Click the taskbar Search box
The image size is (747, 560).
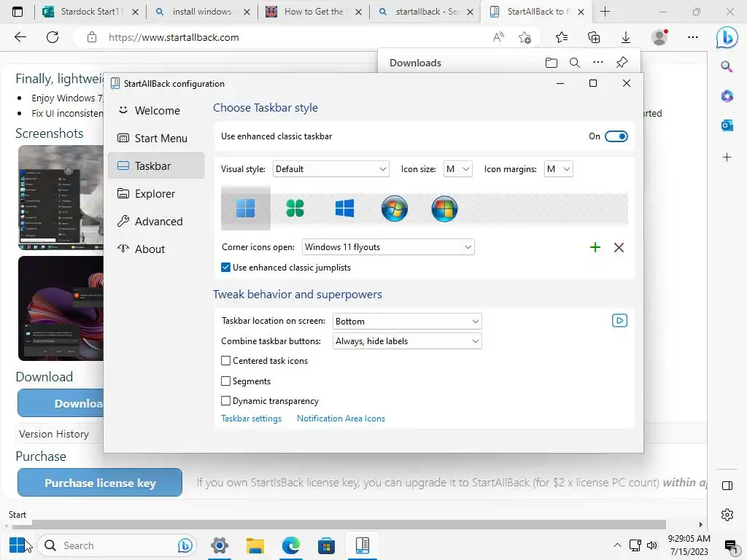coord(116,545)
